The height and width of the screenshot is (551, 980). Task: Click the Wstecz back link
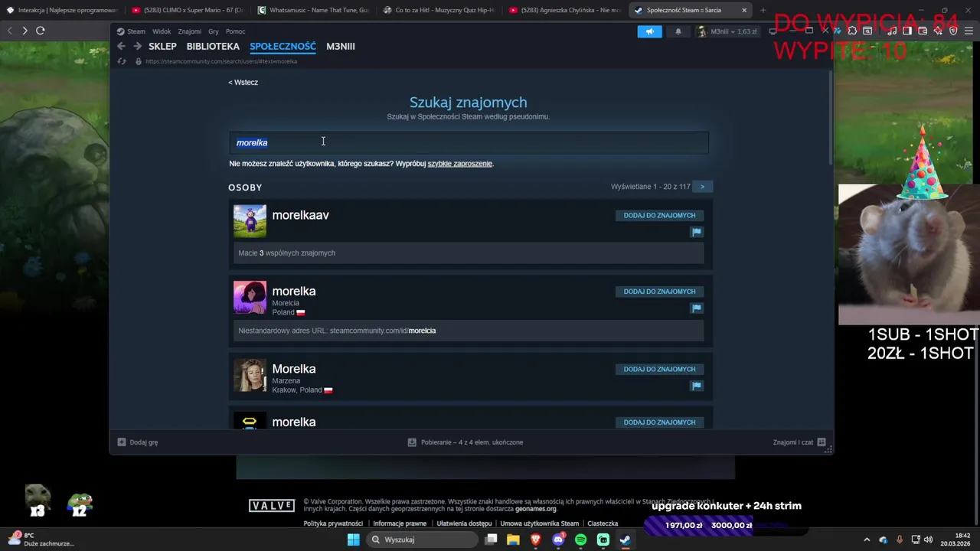(x=243, y=83)
